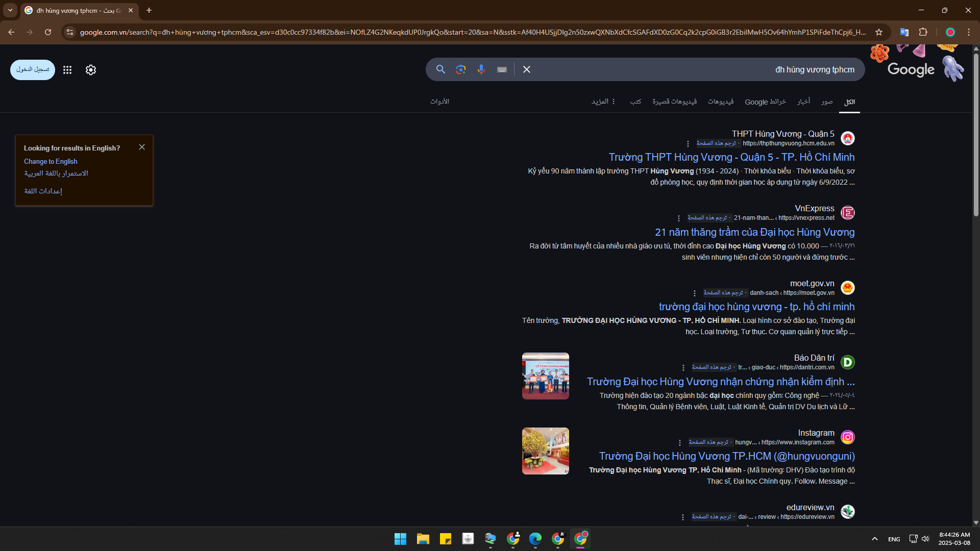Open the Chrome profile avatar
Image resolution: width=980 pixels, height=551 pixels.
[950, 32]
